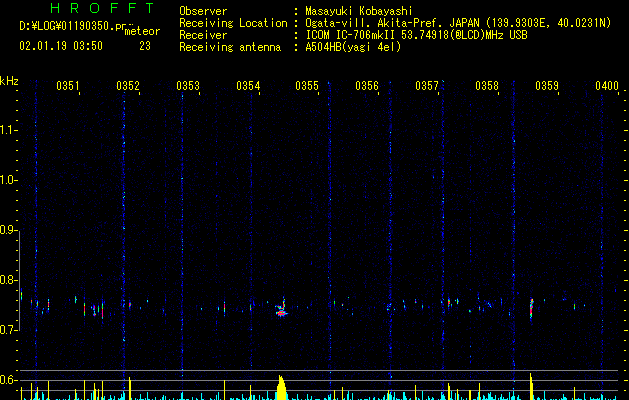Click the 1.1 kHz axis label
The width and height of the screenshot is (629, 400).
(8, 130)
